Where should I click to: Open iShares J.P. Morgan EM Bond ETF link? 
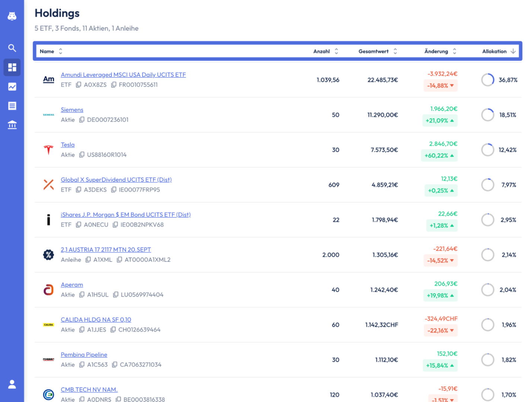click(125, 215)
